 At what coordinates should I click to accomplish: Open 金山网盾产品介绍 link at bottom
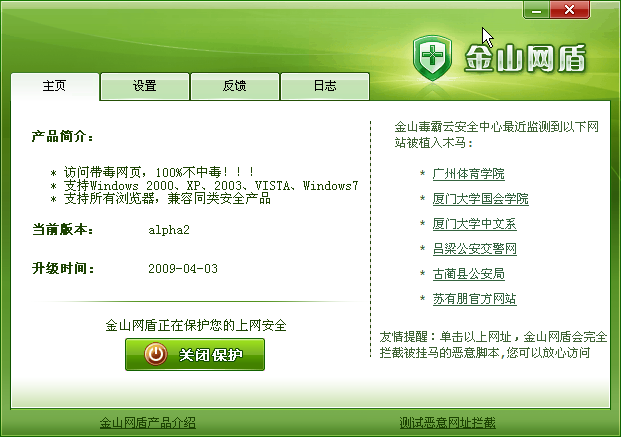click(147, 423)
